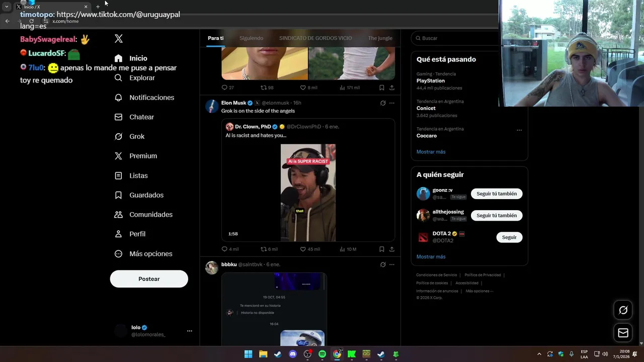
Task: Reply icon on Elon Musk post, 4 mil
Action: click(224, 249)
